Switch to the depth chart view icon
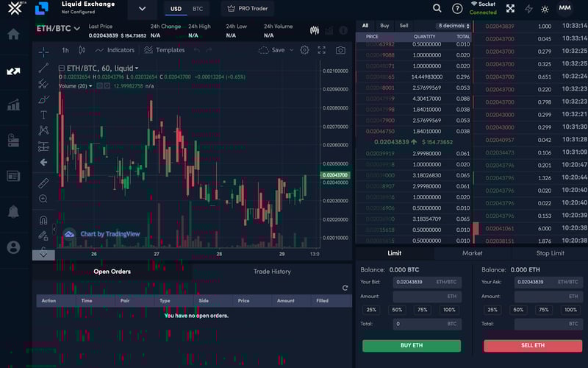The image size is (588, 368). tap(329, 30)
